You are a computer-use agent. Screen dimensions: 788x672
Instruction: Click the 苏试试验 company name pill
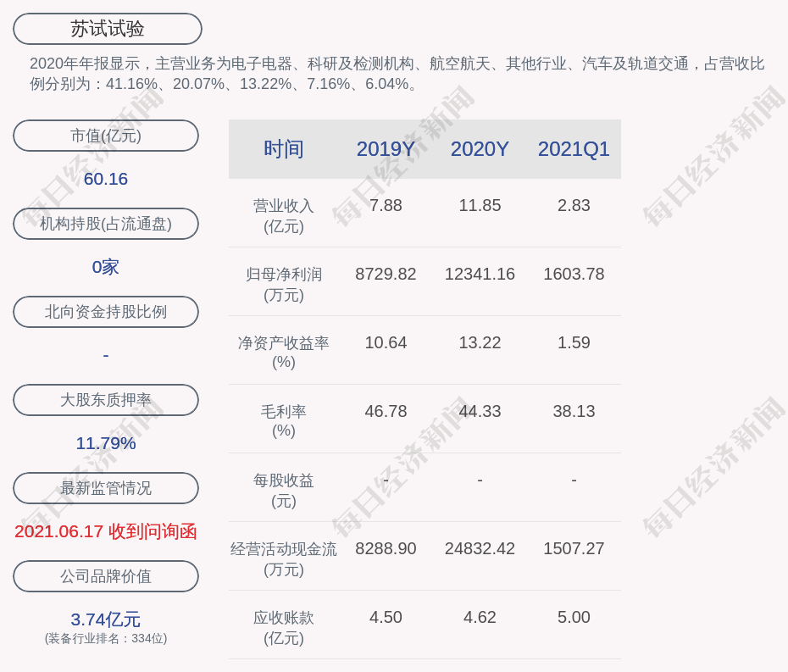pos(108,29)
